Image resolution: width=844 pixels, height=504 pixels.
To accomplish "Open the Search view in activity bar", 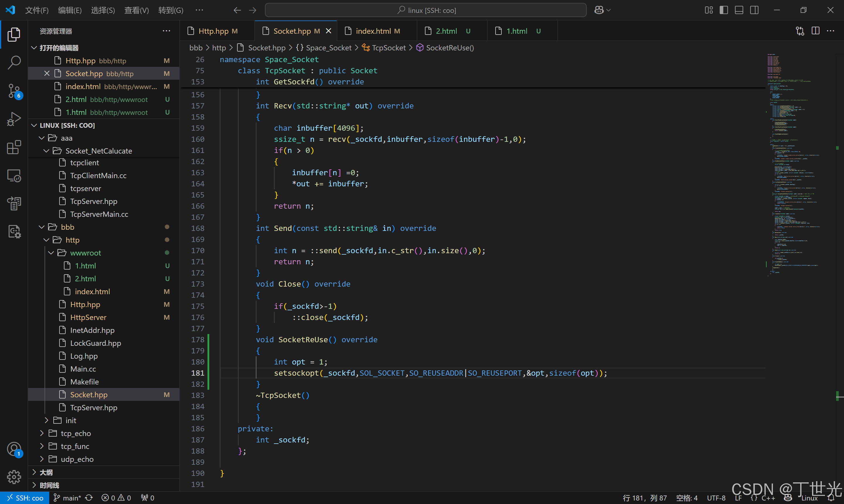I will pos(14,62).
